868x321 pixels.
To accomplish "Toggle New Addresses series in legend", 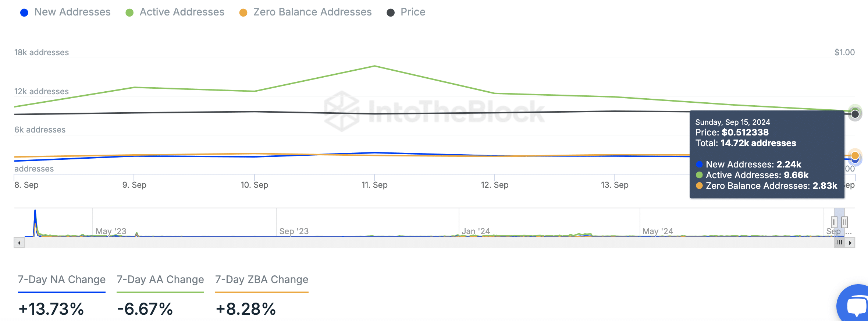I will click(72, 12).
